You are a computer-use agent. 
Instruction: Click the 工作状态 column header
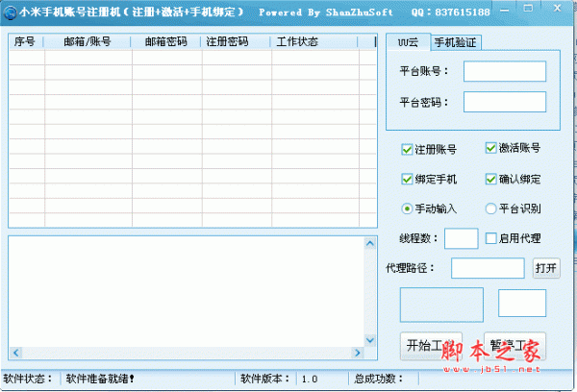314,41
